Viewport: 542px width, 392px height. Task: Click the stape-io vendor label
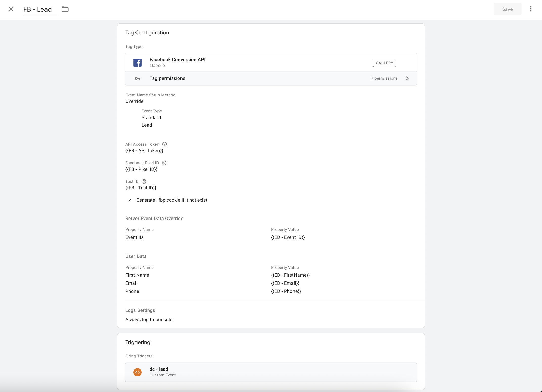157,66
